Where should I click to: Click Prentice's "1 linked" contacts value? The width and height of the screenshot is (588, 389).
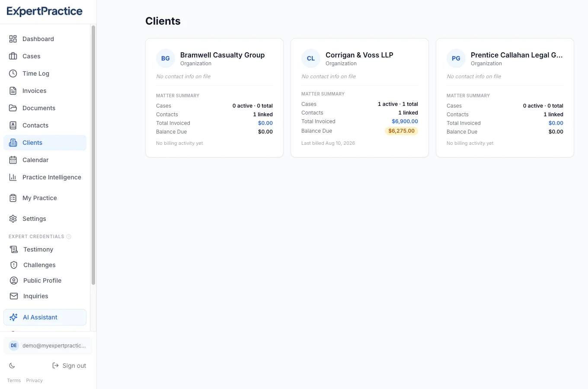click(553, 115)
